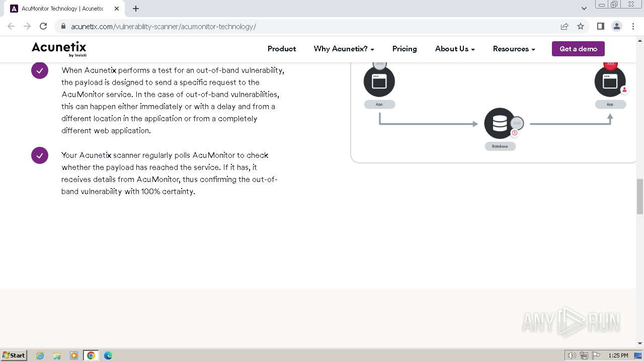Click the paragraph starting 'Your Acunetix scanner regularly'

tap(170, 173)
